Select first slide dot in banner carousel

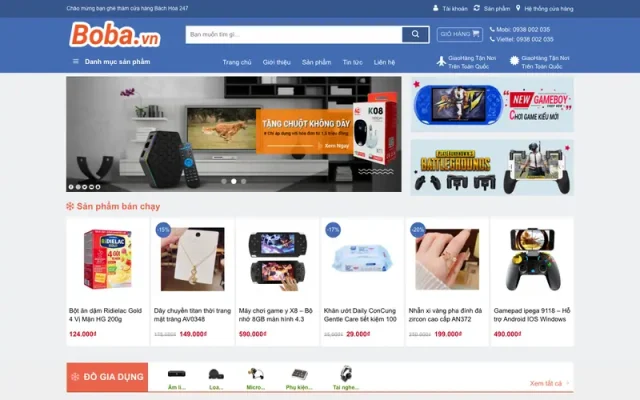(224, 181)
